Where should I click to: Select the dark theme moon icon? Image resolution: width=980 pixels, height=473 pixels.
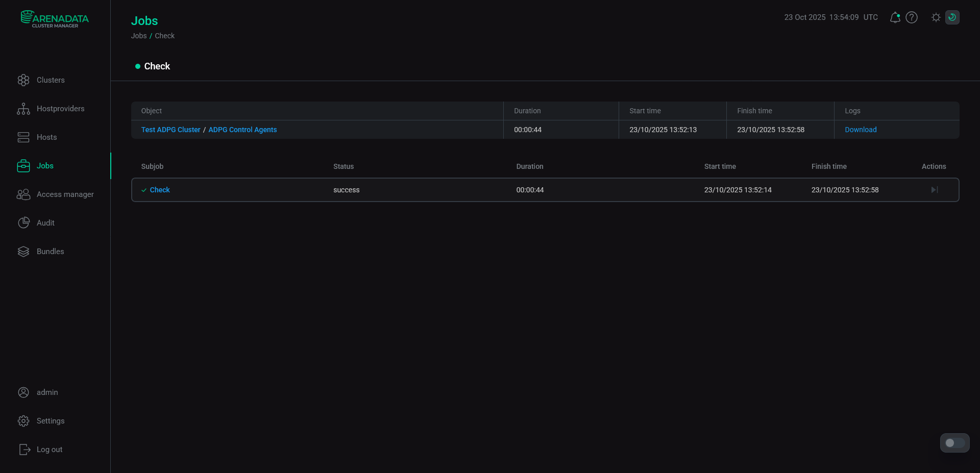[952, 17]
